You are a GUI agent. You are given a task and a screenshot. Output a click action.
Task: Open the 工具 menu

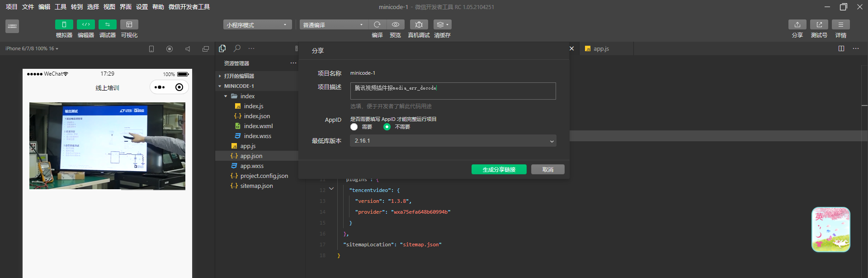[x=60, y=7]
